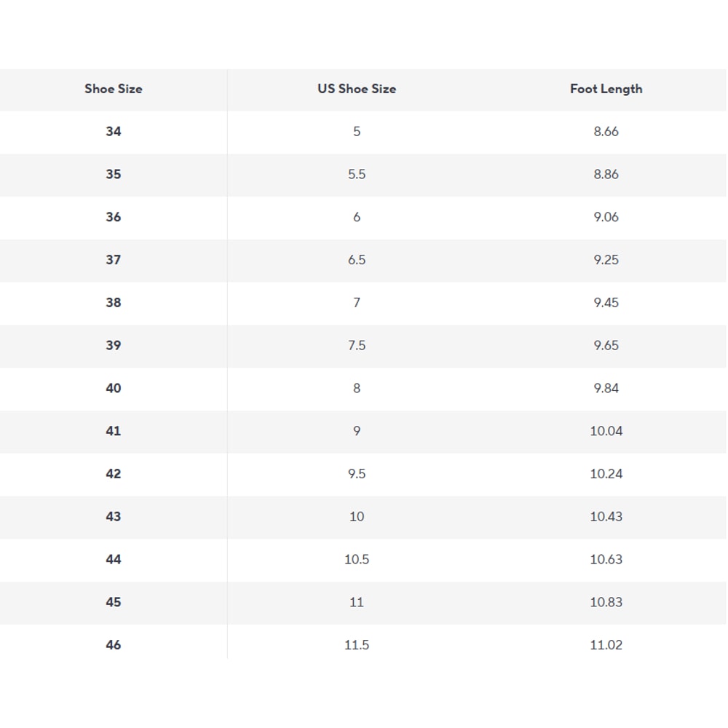
Task: Select foot length 10.63 value
Action: (606, 560)
